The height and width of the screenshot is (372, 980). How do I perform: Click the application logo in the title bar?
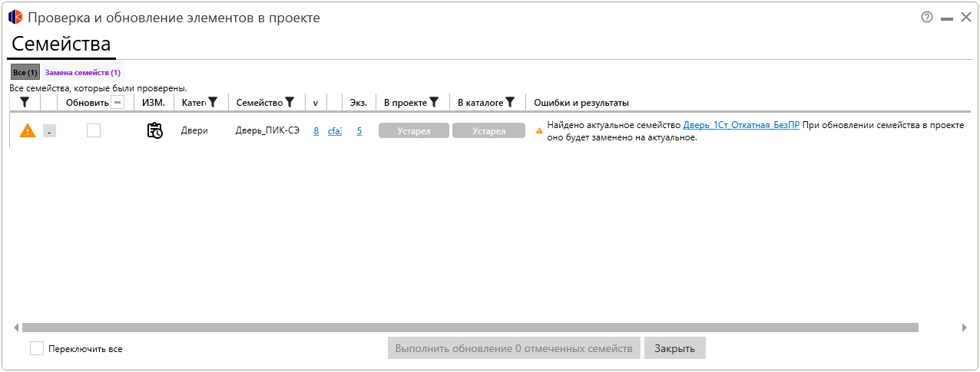(x=15, y=17)
